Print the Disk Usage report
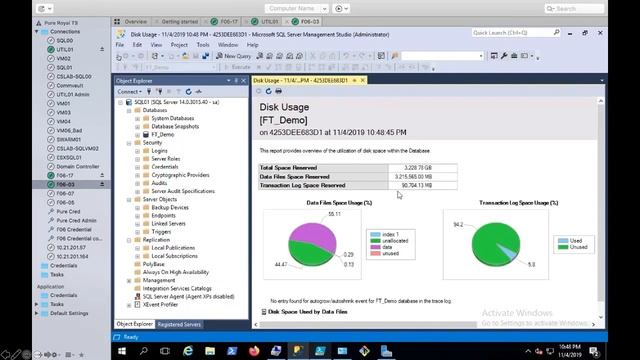640x360 pixels. [278, 91]
